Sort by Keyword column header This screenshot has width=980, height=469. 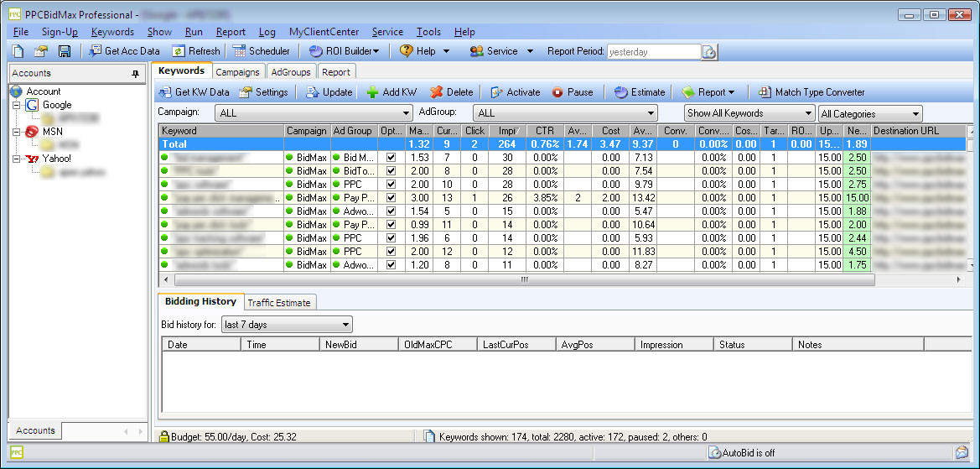(x=221, y=131)
